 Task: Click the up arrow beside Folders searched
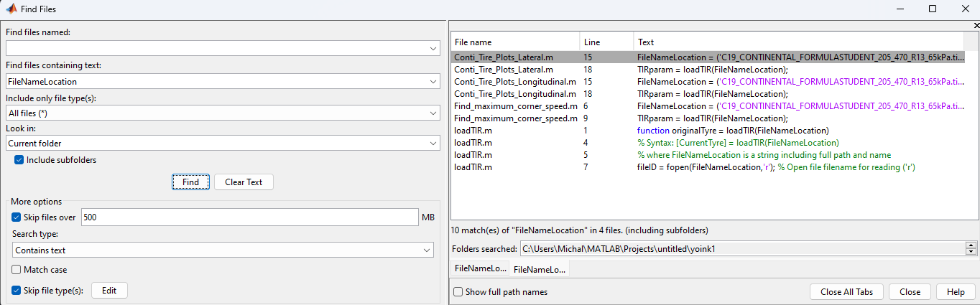click(x=971, y=245)
